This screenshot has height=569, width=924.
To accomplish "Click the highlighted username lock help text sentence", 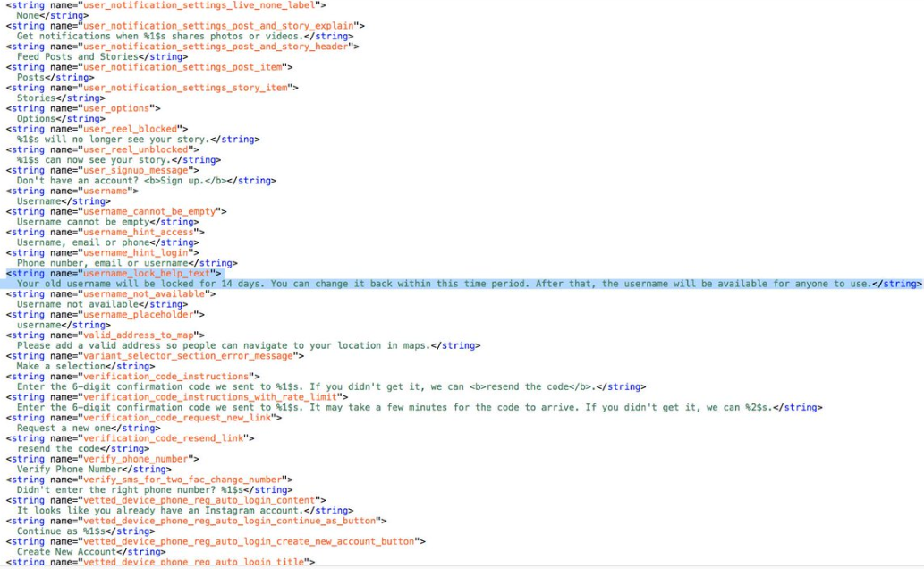I will point(444,284).
